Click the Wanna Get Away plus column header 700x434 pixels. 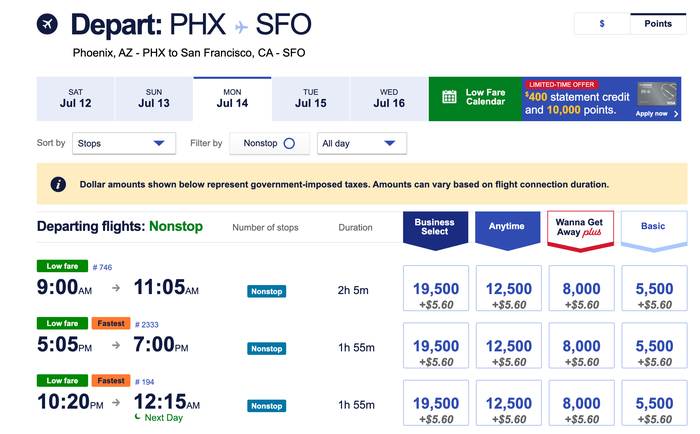coord(580,230)
